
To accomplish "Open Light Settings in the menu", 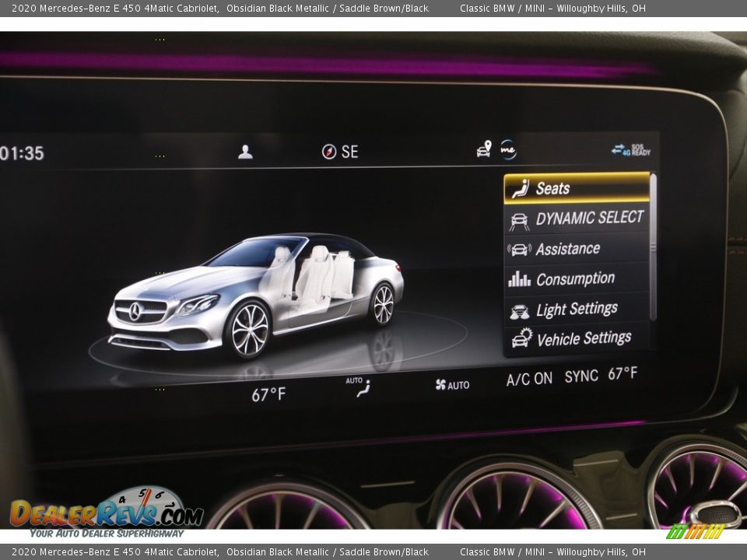I will [577, 309].
